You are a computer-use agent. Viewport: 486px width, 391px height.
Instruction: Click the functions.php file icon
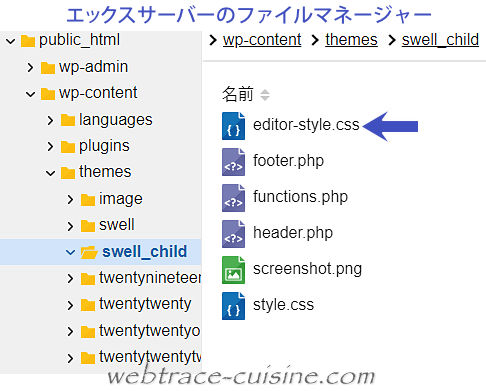233,198
